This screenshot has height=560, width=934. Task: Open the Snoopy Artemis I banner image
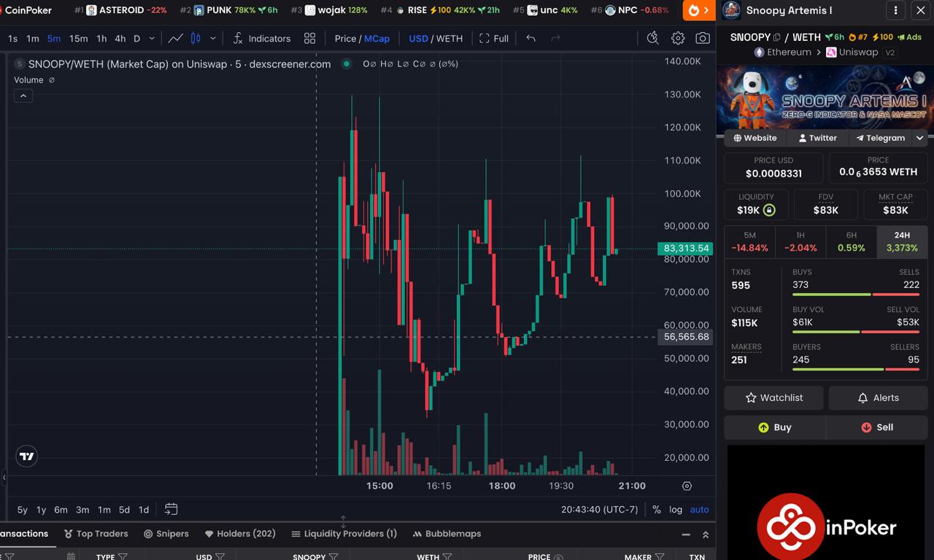825,98
